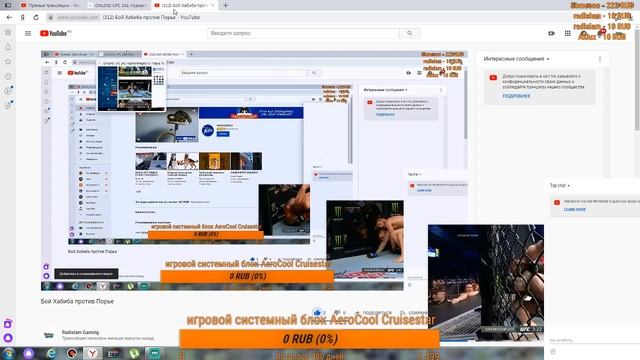Click the UFC tab preview popup thumbnail

131,88
